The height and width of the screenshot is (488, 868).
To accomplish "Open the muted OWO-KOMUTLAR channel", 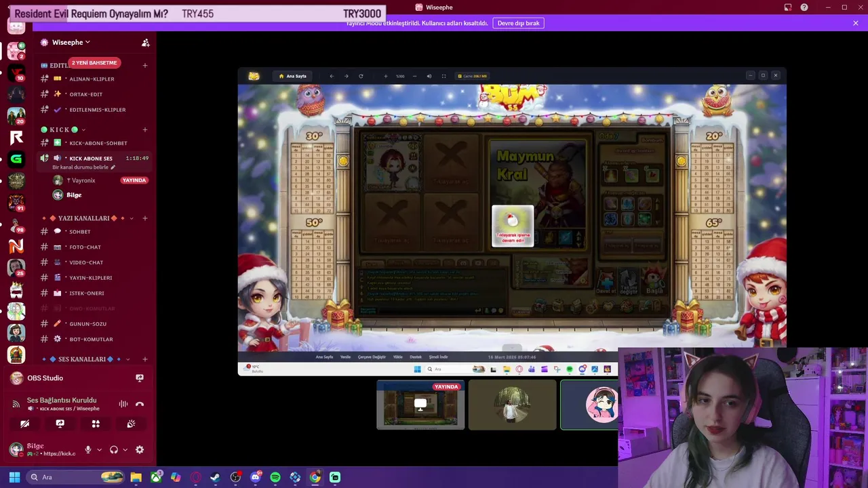I will [95, 308].
